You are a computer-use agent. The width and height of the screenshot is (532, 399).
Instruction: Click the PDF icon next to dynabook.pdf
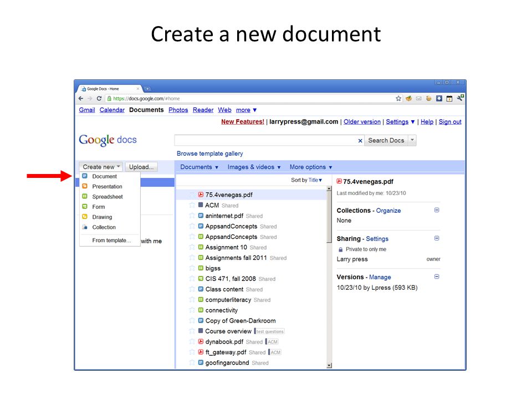pyautogui.click(x=201, y=341)
